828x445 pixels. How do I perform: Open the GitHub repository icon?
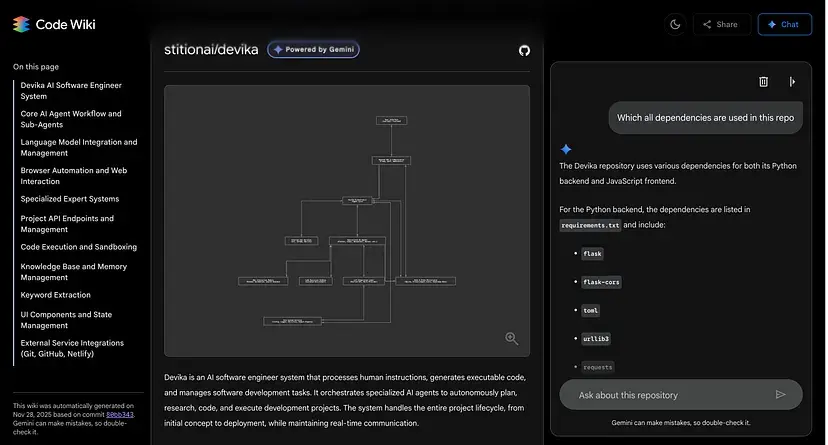(524, 50)
